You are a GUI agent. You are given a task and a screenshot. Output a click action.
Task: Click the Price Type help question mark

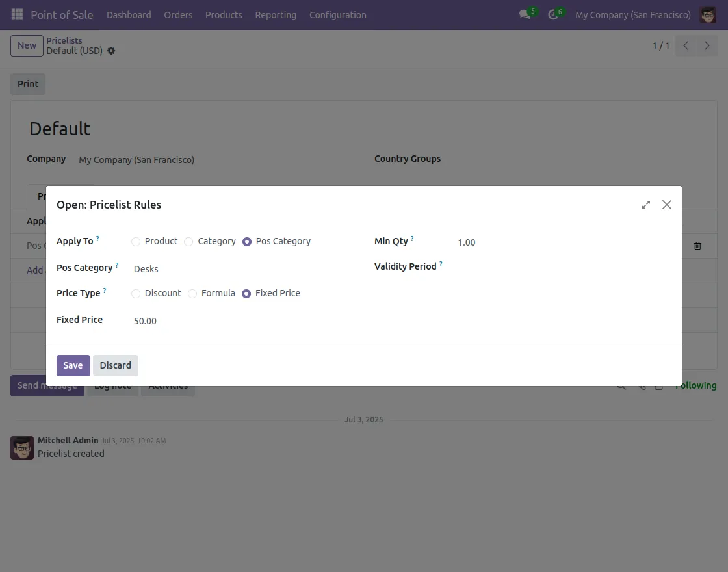coord(105,290)
